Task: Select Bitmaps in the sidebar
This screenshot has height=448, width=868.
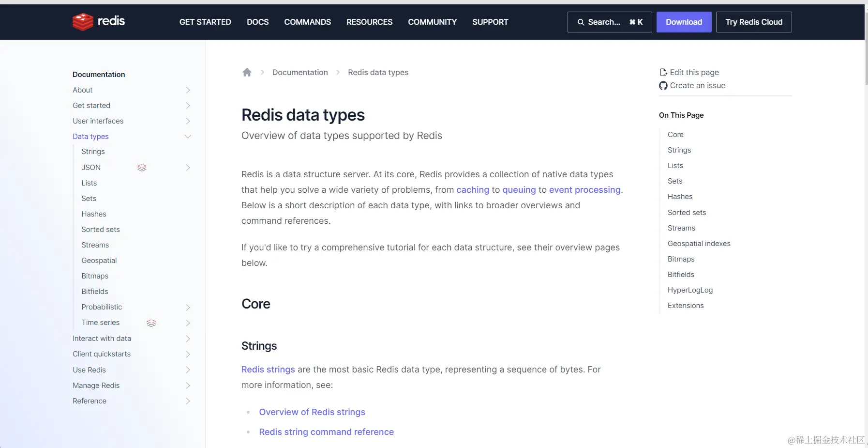Action: pos(95,276)
